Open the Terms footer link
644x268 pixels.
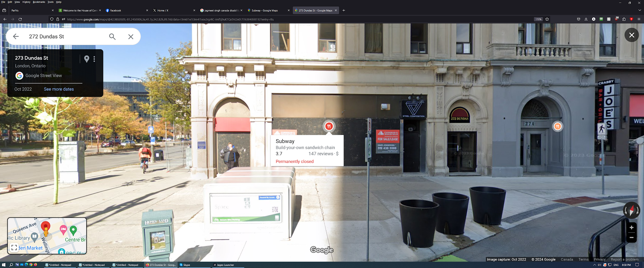coord(583,260)
